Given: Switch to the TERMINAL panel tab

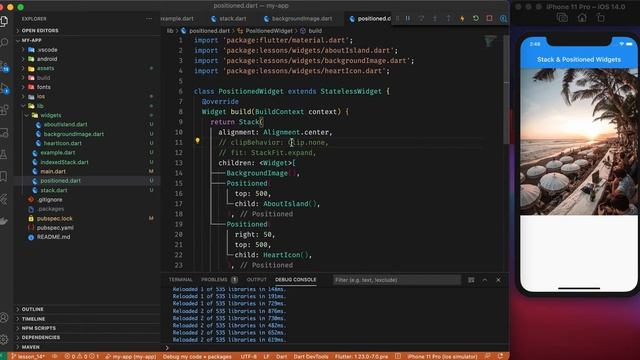Looking at the screenshot, I should (180, 280).
